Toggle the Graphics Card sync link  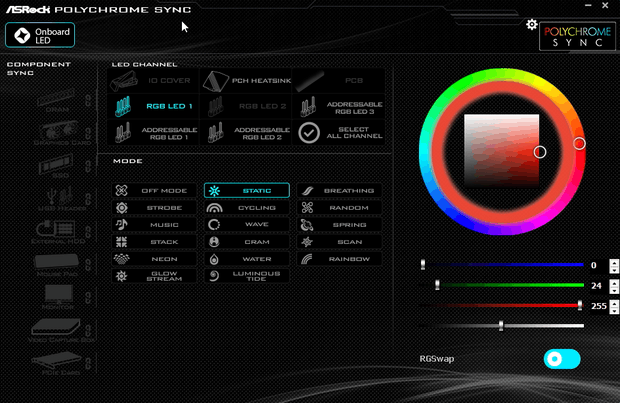88,133
